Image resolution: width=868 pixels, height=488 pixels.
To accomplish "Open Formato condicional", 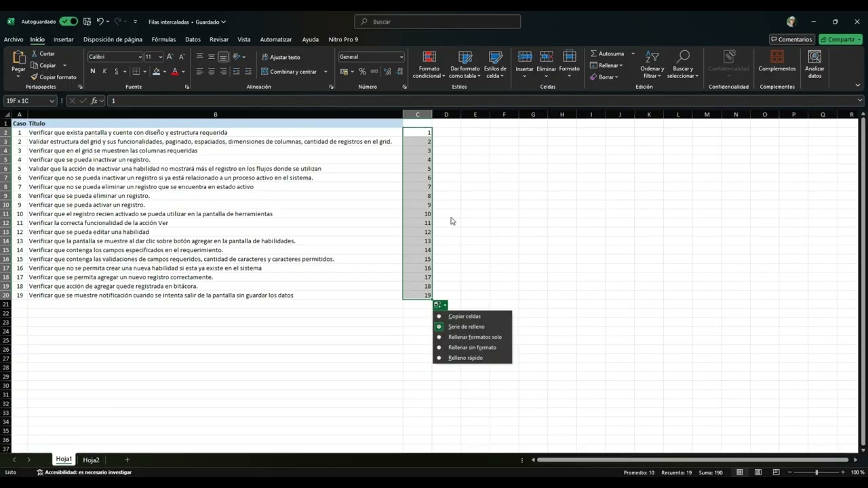I will click(x=429, y=65).
